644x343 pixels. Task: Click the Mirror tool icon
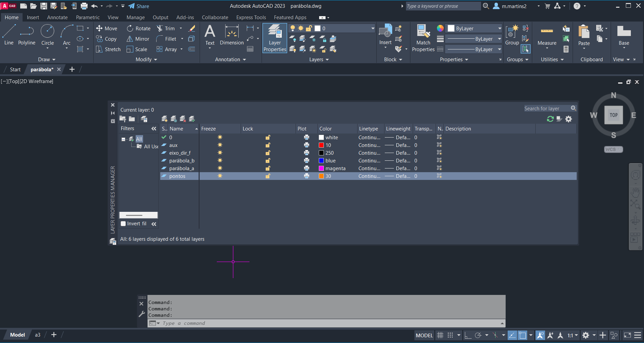[x=130, y=39]
